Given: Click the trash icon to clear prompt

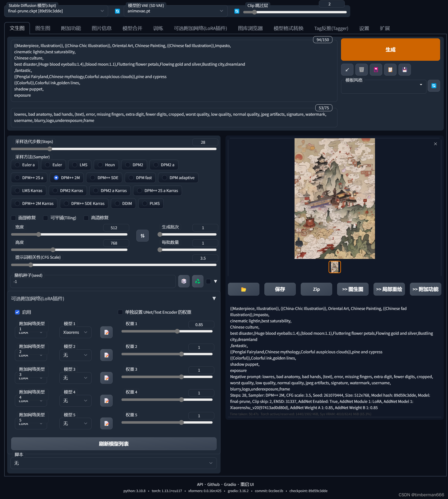Looking at the screenshot, I should pyautogui.click(x=362, y=70).
